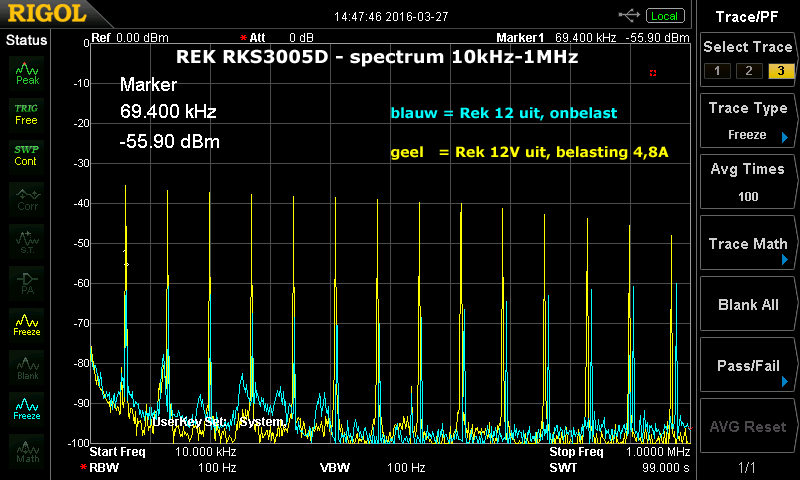Click the Select Trace label
The width and height of the screenshot is (800, 480).
point(747,47)
